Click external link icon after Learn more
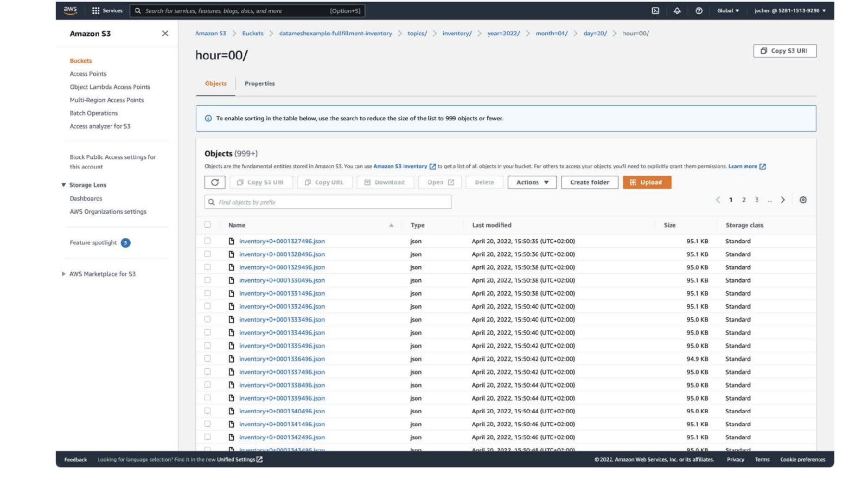This screenshot has height=488, width=868. [x=762, y=166]
